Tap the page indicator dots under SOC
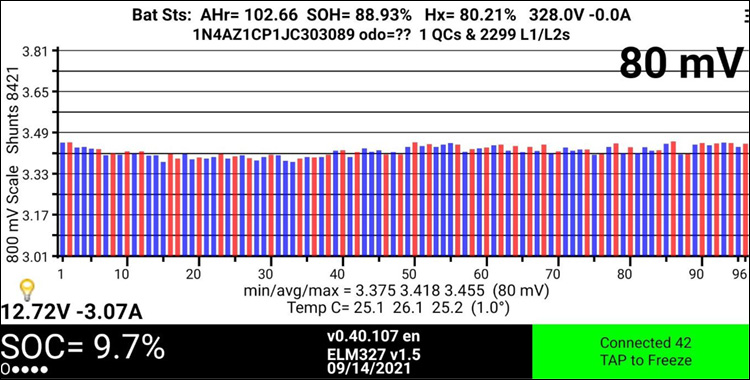Viewport: 750px width, 380px height. click(x=25, y=370)
